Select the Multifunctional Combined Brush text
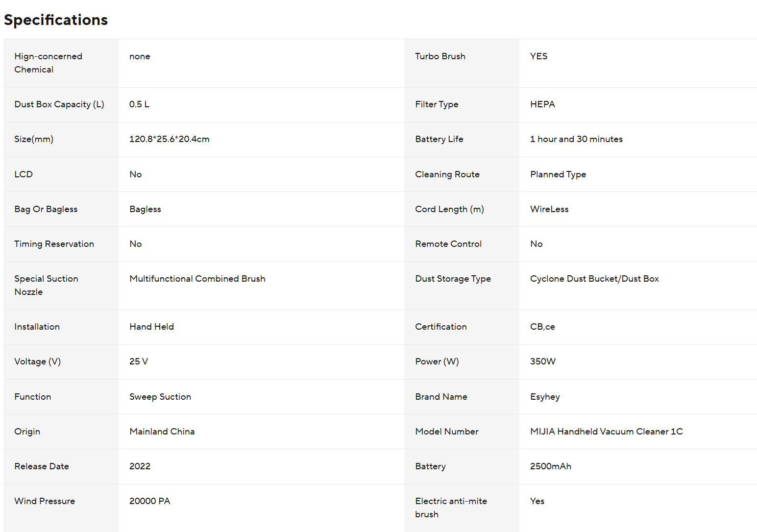 tap(197, 279)
